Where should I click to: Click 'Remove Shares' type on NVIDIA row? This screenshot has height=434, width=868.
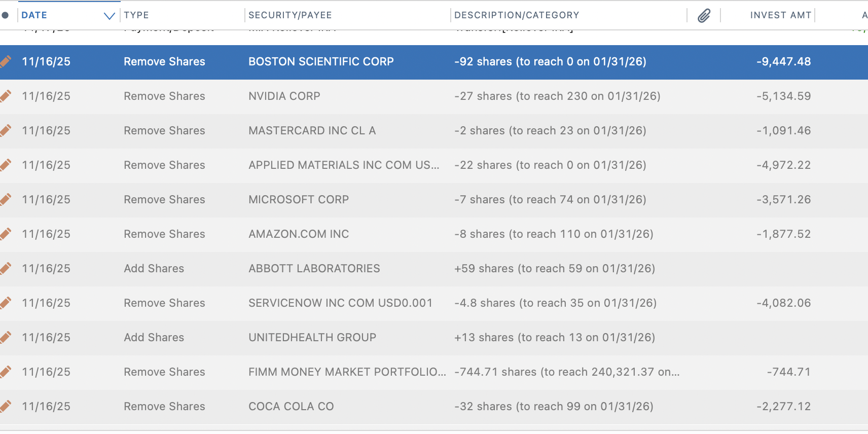164,96
